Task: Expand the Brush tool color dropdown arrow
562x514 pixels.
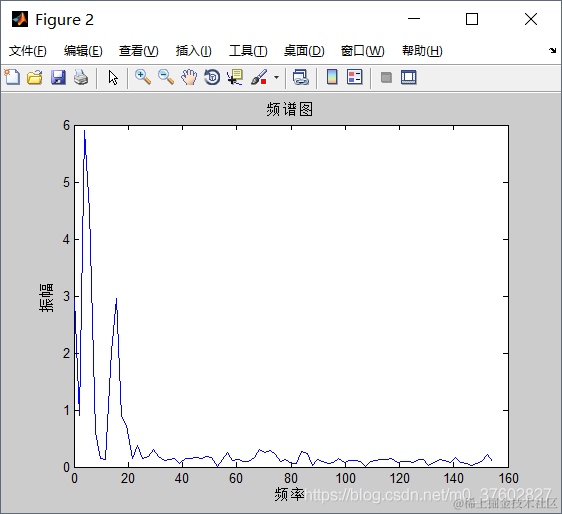Action: pyautogui.click(x=276, y=77)
